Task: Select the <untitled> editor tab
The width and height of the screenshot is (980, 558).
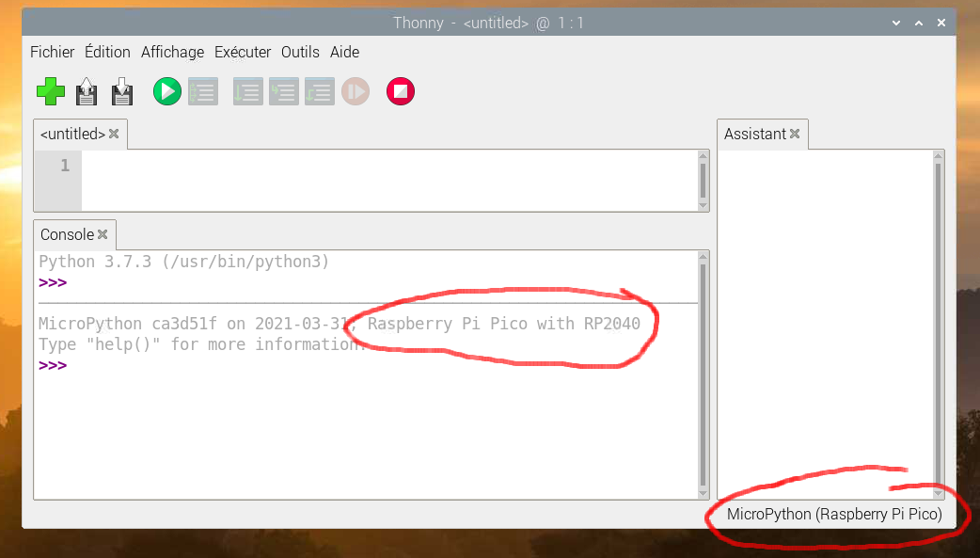Action: coord(72,134)
